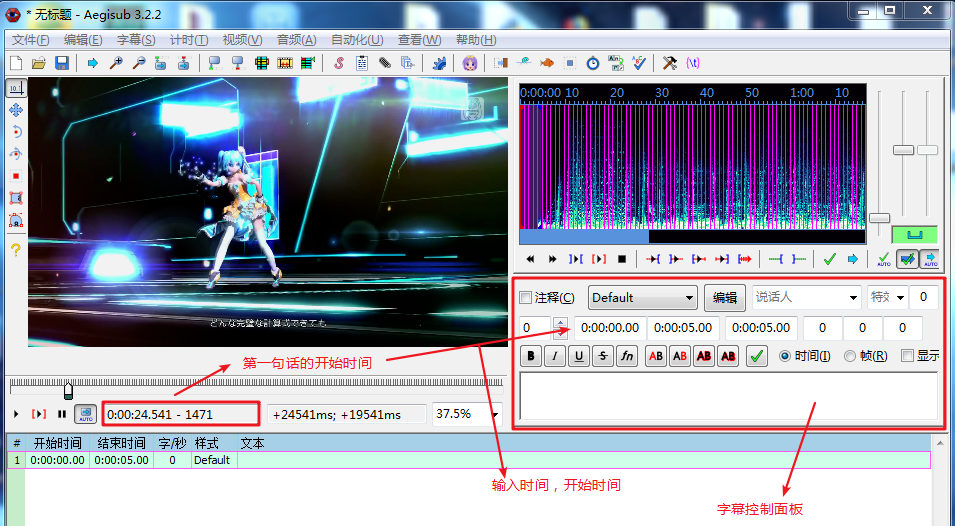Click the video seek bar slider handle
This screenshot has height=526, width=955.
point(68,388)
